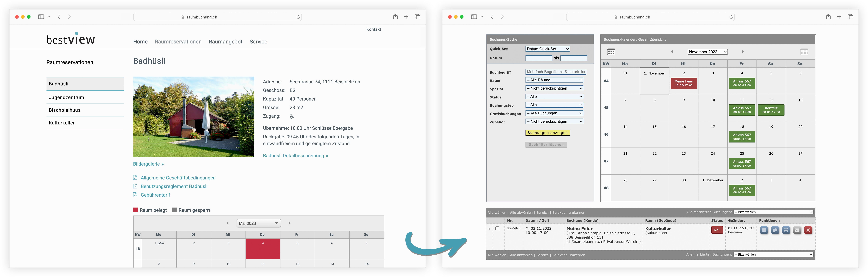Open the Zubehör dropdown
This screenshot has width=868, height=277.
(554, 121)
